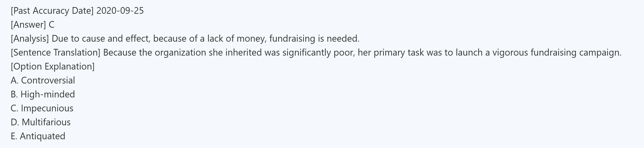
Task: Click the date 2020-09-25
Action: pos(120,11)
